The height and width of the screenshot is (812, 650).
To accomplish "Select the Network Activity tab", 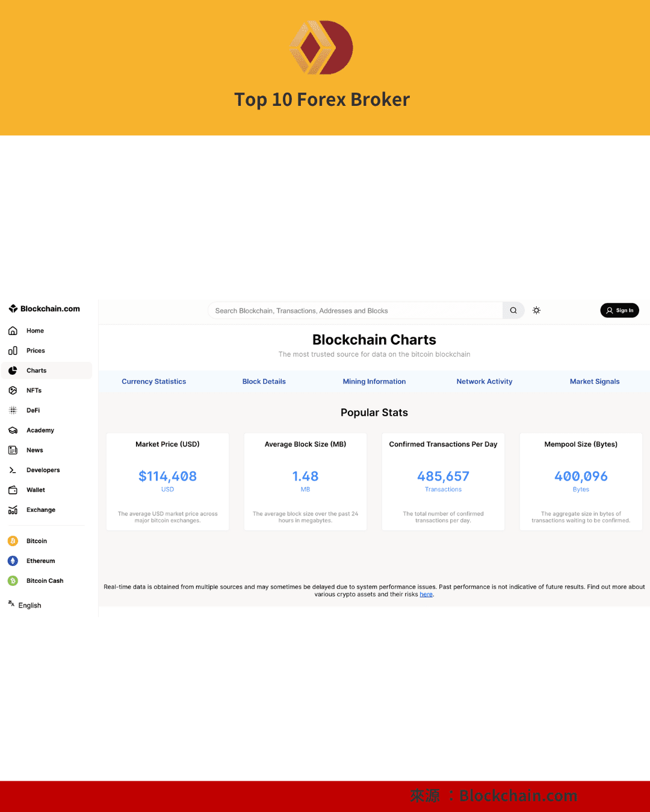I will pos(484,381).
